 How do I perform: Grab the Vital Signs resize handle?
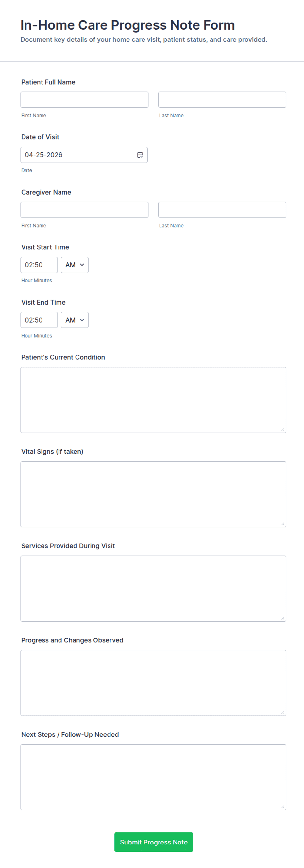click(283, 524)
